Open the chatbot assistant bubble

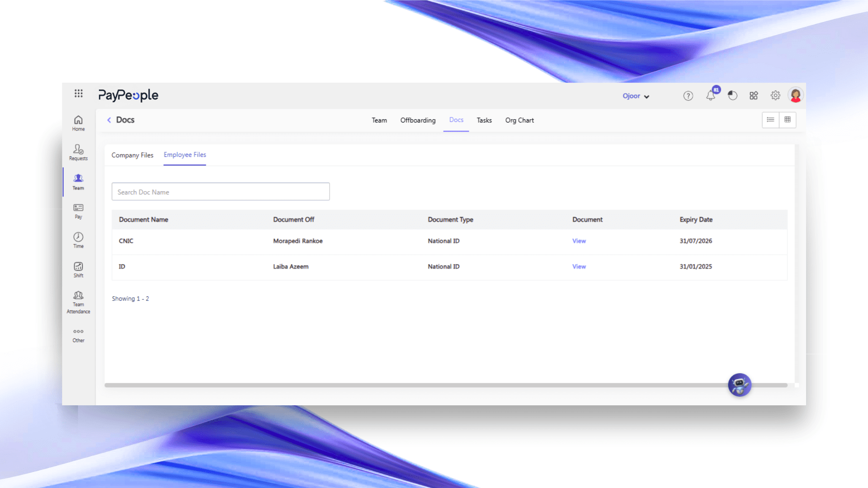tap(739, 385)
